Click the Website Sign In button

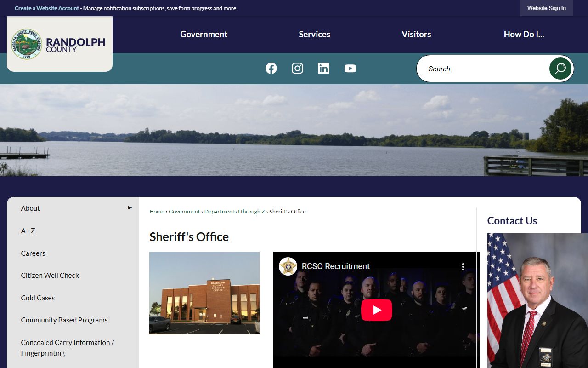tap(547, 8)
